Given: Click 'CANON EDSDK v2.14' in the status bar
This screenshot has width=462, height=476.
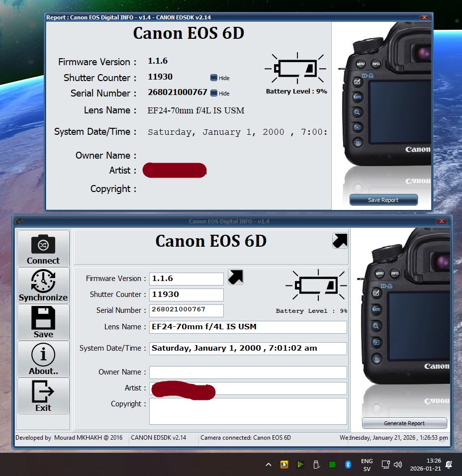Looking at the screenshot, I should [x=159, y=437].
